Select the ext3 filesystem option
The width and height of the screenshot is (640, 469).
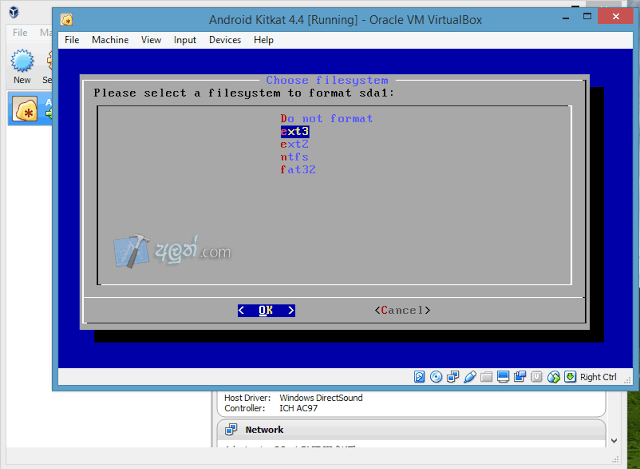[x=294, y=131]
